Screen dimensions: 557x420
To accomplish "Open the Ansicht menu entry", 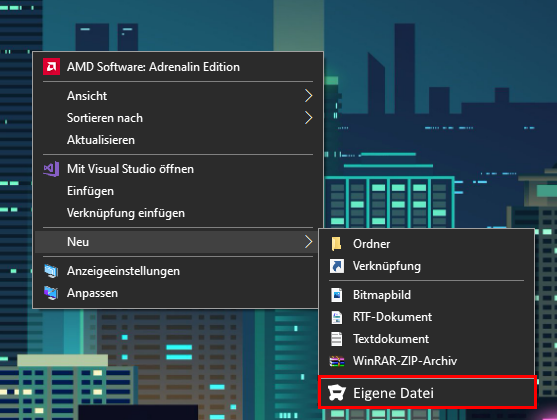I will [x=178, y=96].
